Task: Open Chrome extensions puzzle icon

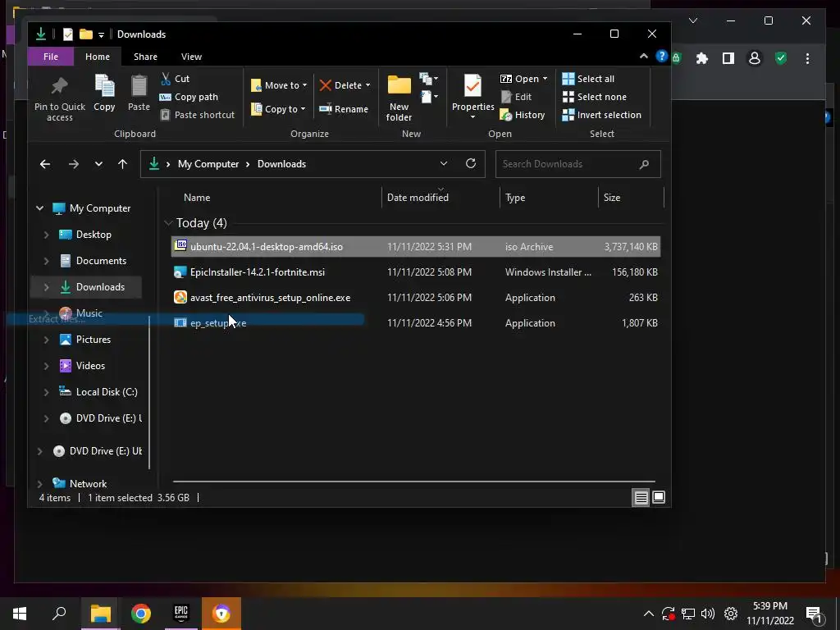Action: click(702, 58)
